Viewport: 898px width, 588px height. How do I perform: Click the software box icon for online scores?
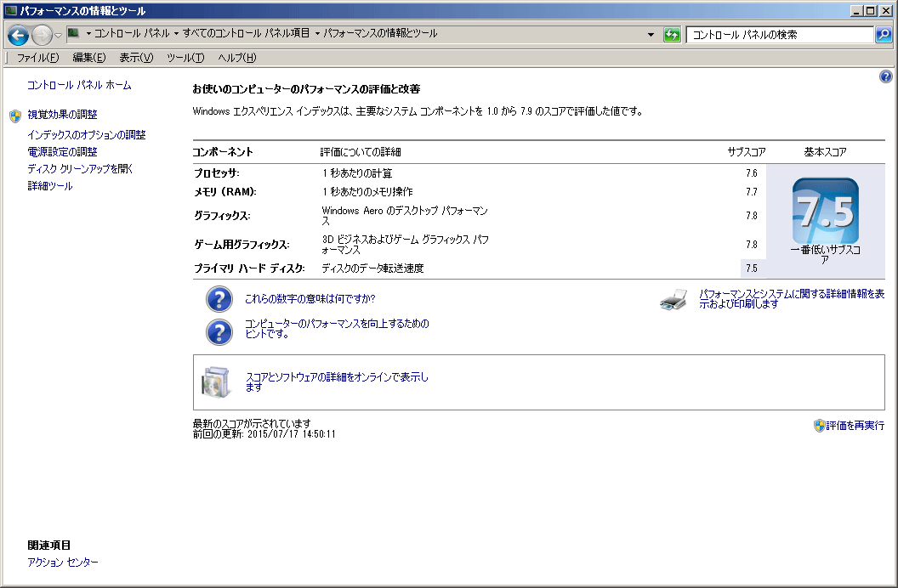[214, 382]
